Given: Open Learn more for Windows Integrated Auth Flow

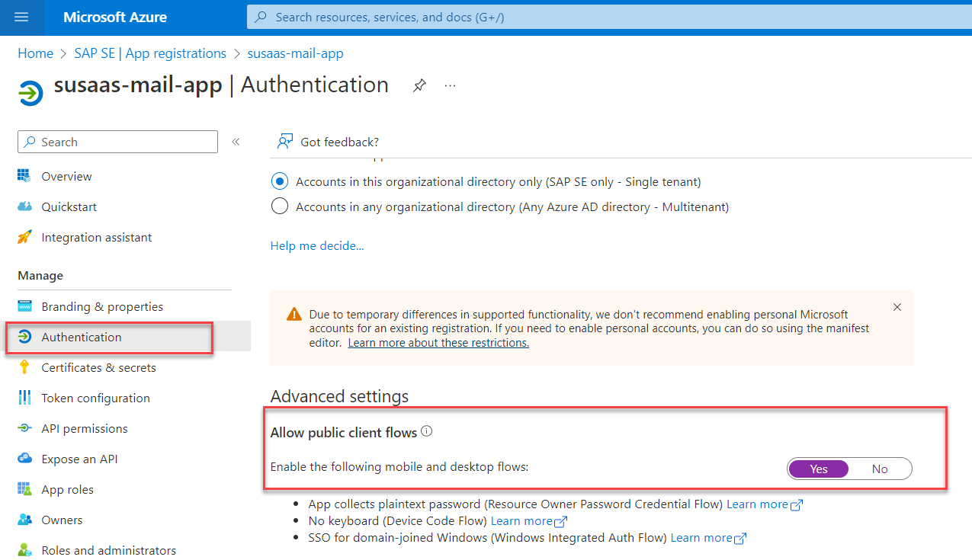Looking at the screenshot, I should click(708, 538).
